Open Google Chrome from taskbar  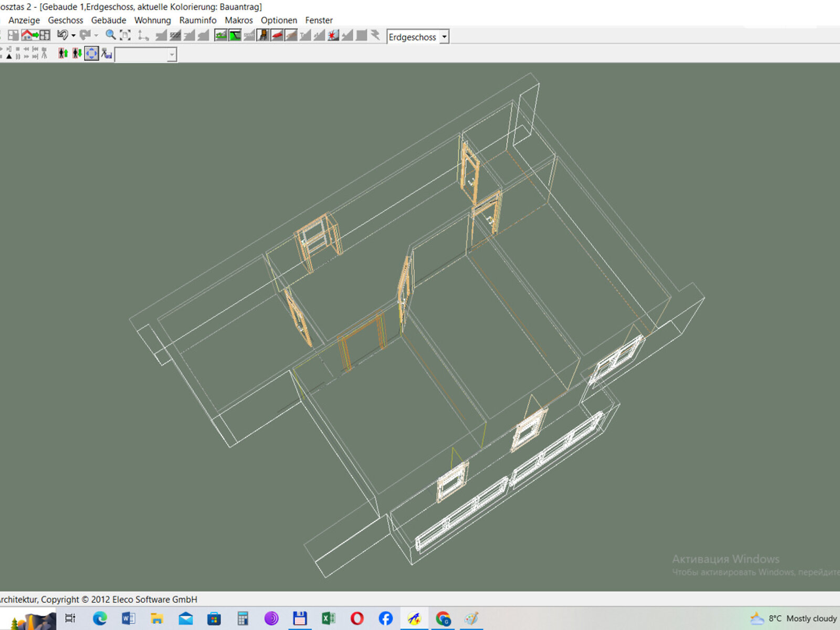point(443,618)
